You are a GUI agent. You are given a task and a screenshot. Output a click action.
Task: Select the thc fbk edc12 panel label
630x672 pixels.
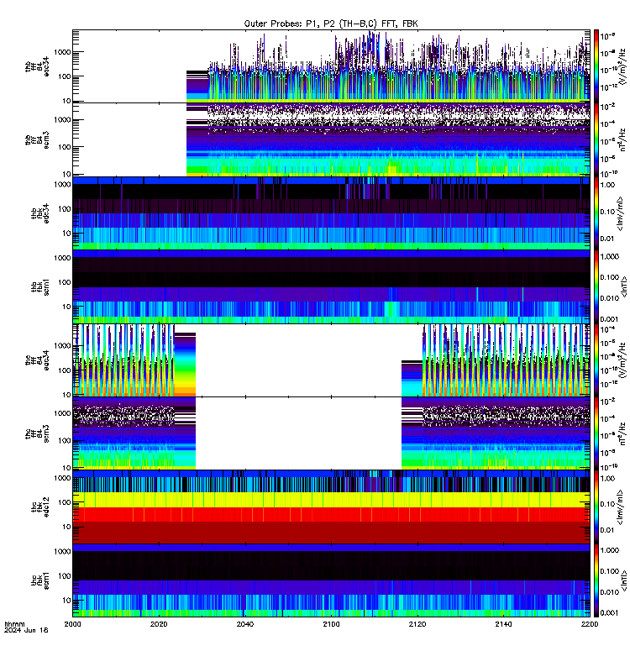click(40, 507)
